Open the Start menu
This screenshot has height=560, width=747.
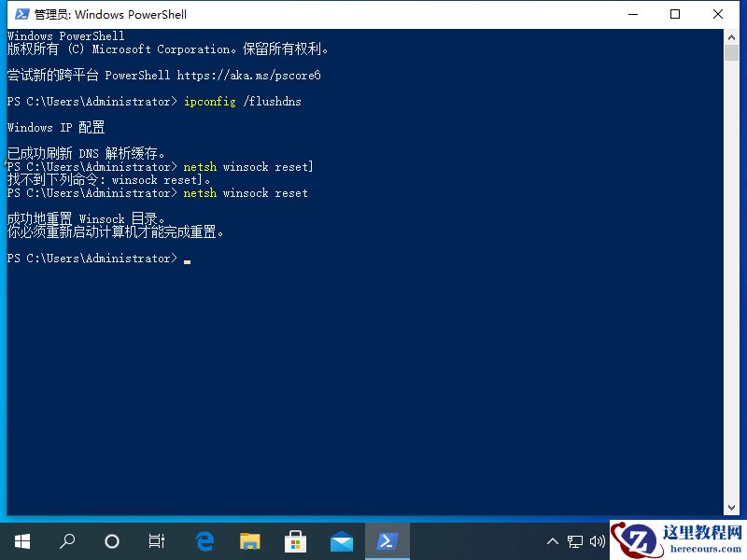[x=22, y=541]
